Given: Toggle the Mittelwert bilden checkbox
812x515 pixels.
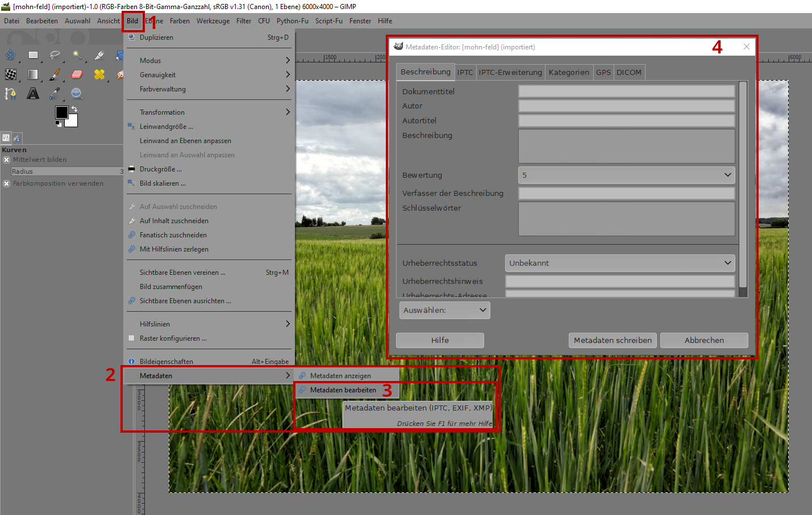Looking at the screenshot, I should [x=7, y=160].
